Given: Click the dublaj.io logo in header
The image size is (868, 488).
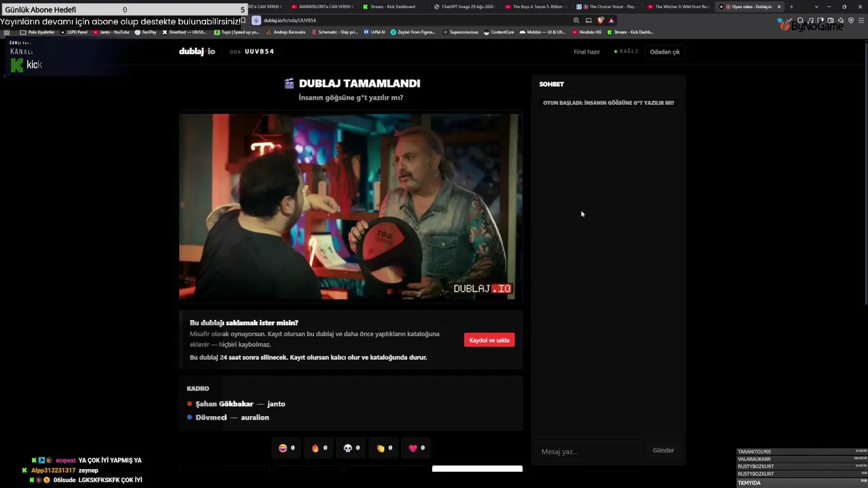Looking at the screenshot, I should (x=197, y=52).
